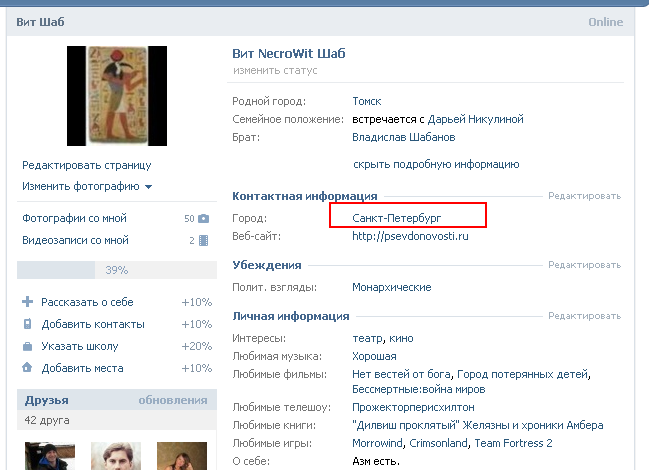This screenshot has height=470, width=649.
Task: Open the third friend thumbnail
Action: (x=182, y=456)
